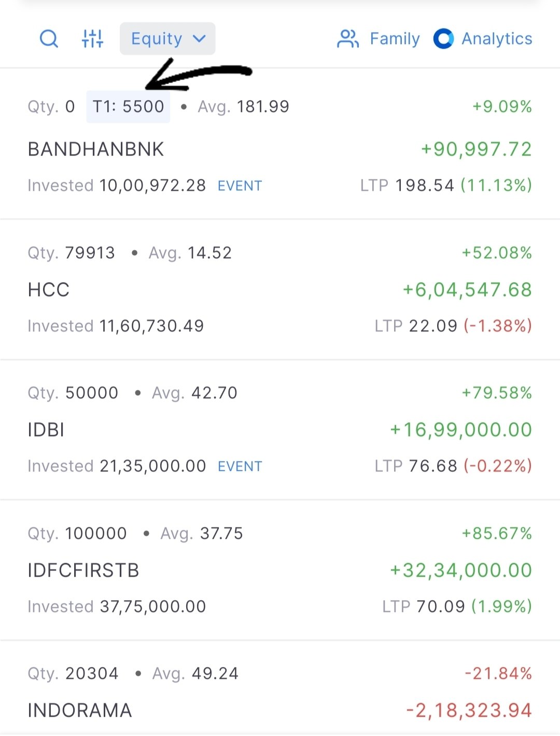Tap INDORAMA loss -2,18,323.94
The width and height of the screenshot is (560, 736).
(x=469, y=711)
